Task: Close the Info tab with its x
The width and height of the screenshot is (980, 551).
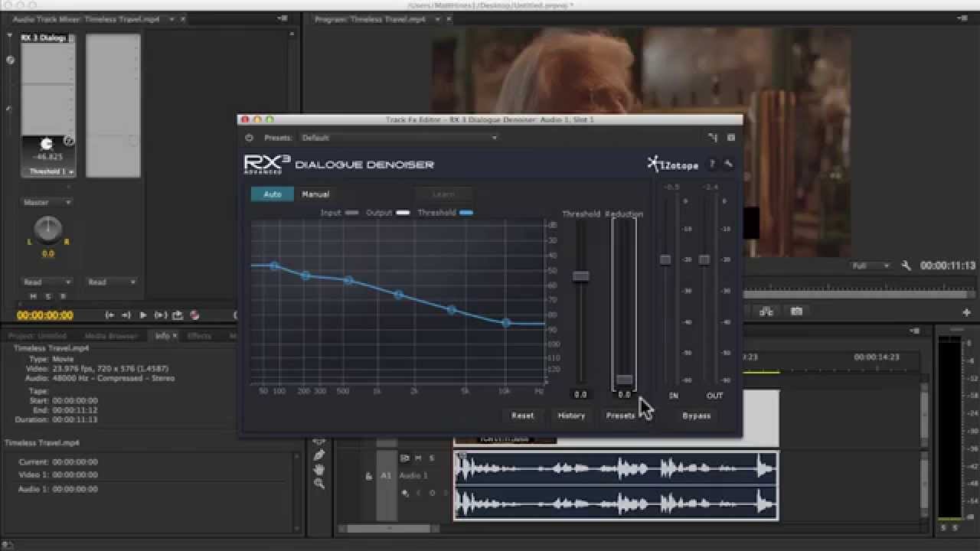Action: 175,336
